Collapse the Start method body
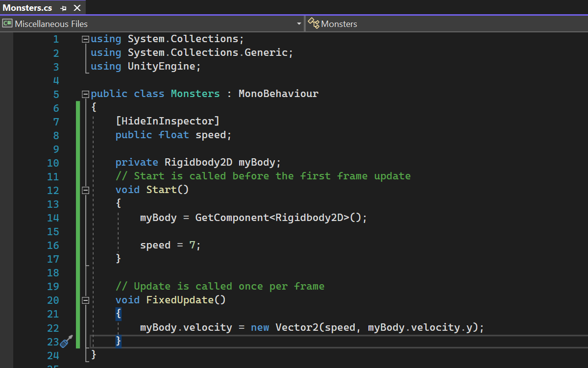Screen dimensions: 588x368 click(85, 189)
